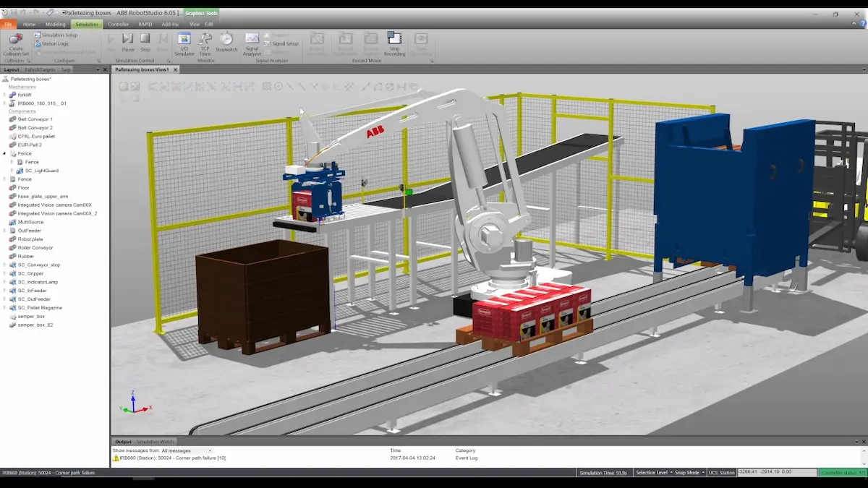Select Belt Conveyor 1 in layout tree
This screenshot has width=868, height=488.
(35, 119)
